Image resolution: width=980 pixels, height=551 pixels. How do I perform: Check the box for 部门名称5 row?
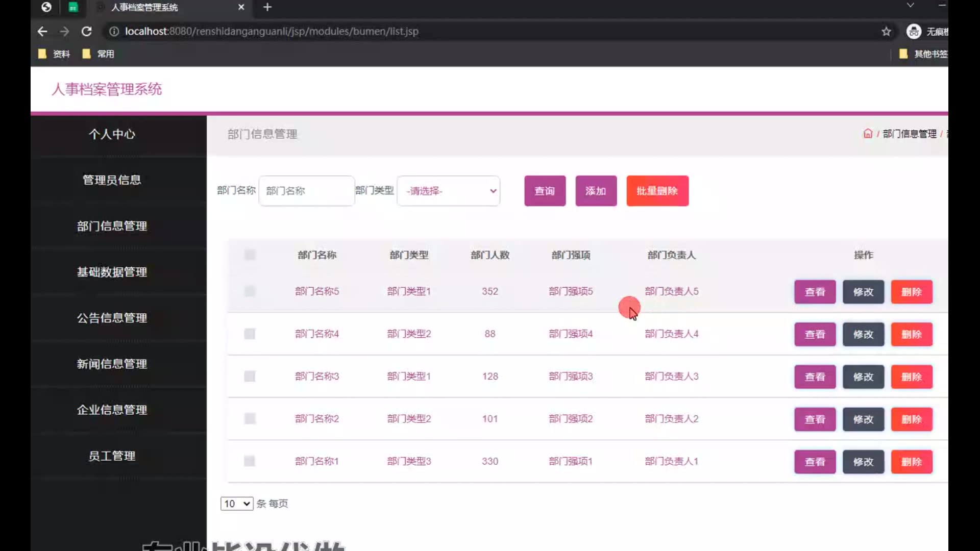click(x=250, y=291)
